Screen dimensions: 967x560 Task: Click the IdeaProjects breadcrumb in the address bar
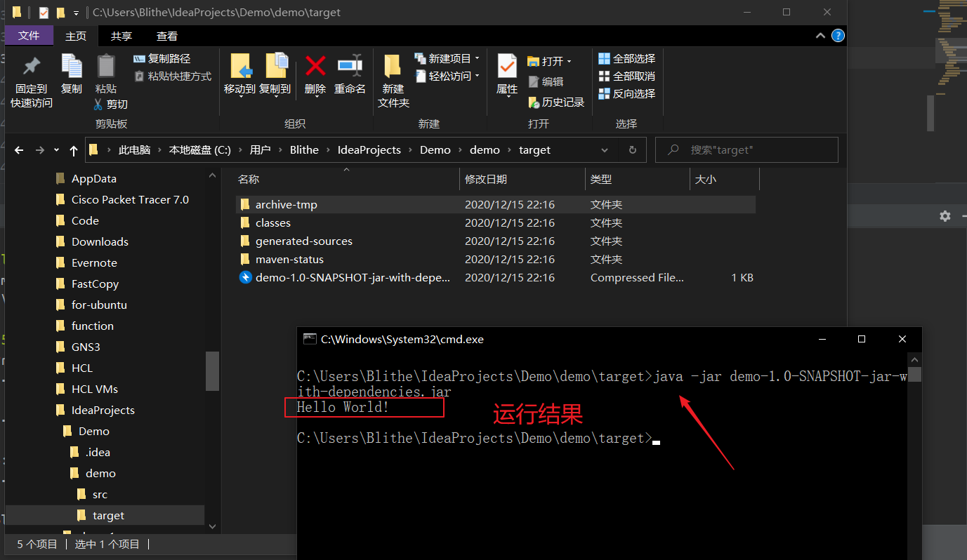(x=369, y=150)
